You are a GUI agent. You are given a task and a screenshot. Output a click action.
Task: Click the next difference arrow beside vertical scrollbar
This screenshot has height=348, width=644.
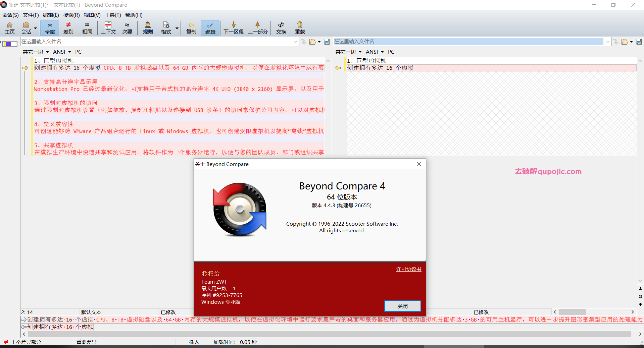pos(640,304)
